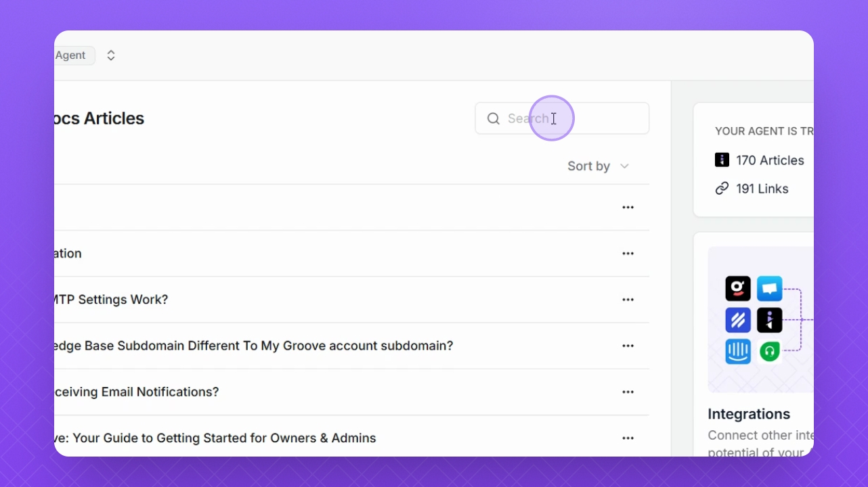Focus the Search articles input field
The height and width of the screenshot is (487, 868).
coord(562,118)
